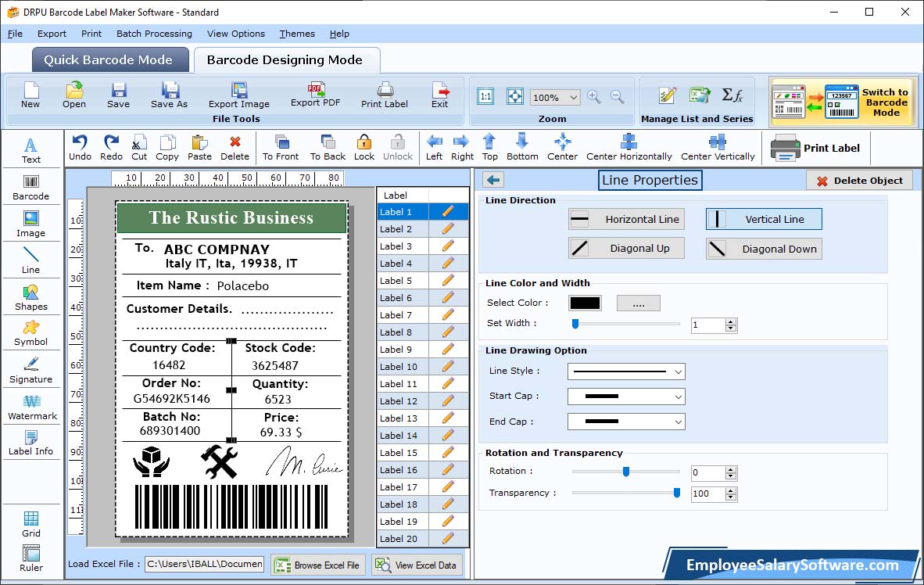Open the Line Style dropdown
Image resolution: width=924 pixels, height=585 pixels.
pyautogui.click(x=626, y=371)
